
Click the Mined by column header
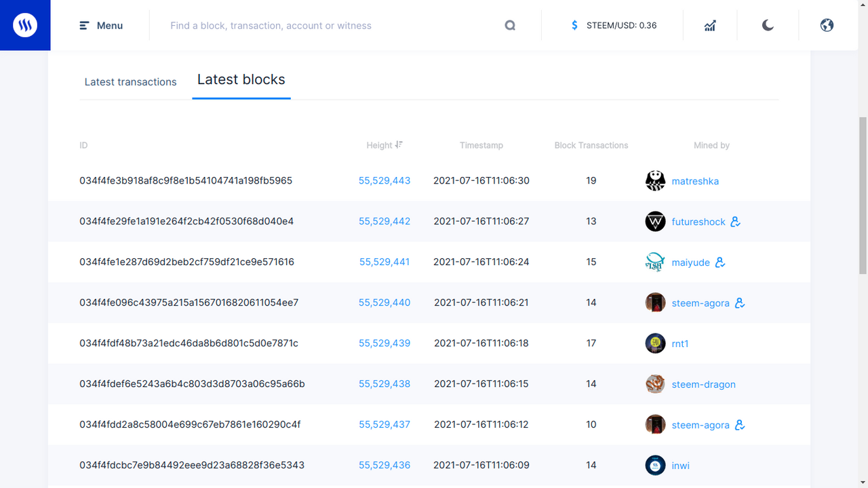click(x=711, y=145)
